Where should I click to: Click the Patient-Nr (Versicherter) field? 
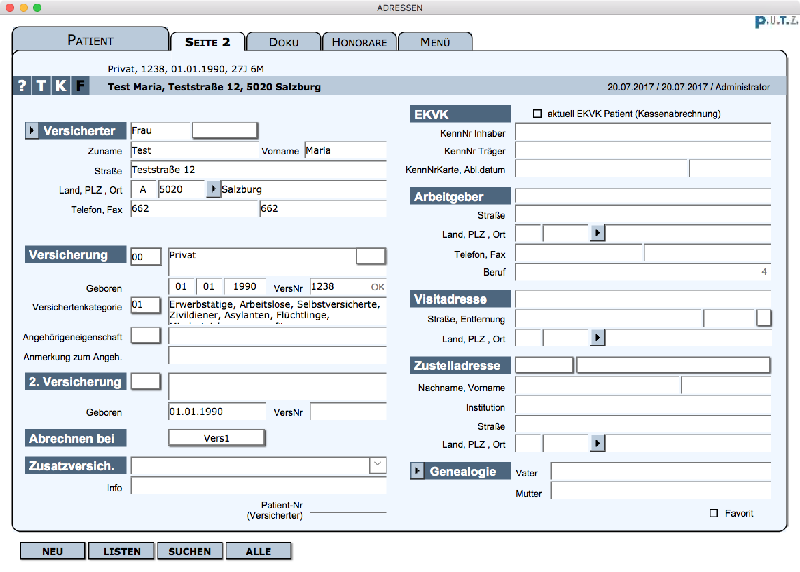tap(348, 506)
